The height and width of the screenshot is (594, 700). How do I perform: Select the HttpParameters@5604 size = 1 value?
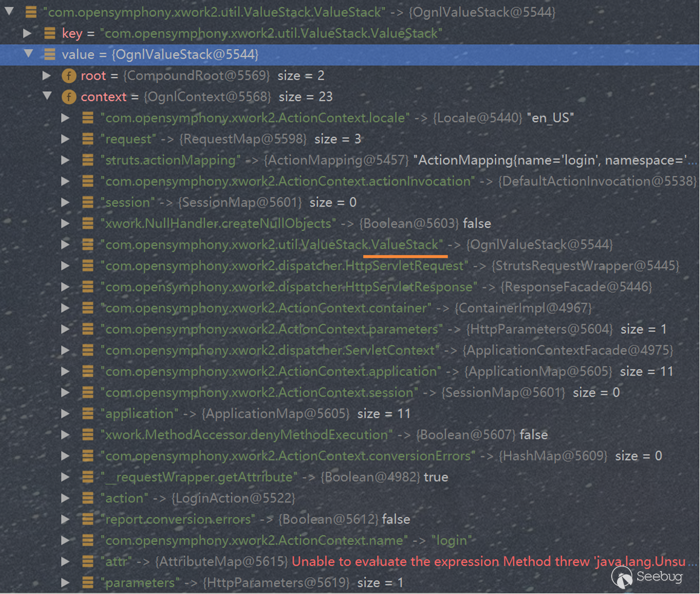point(566,329)
